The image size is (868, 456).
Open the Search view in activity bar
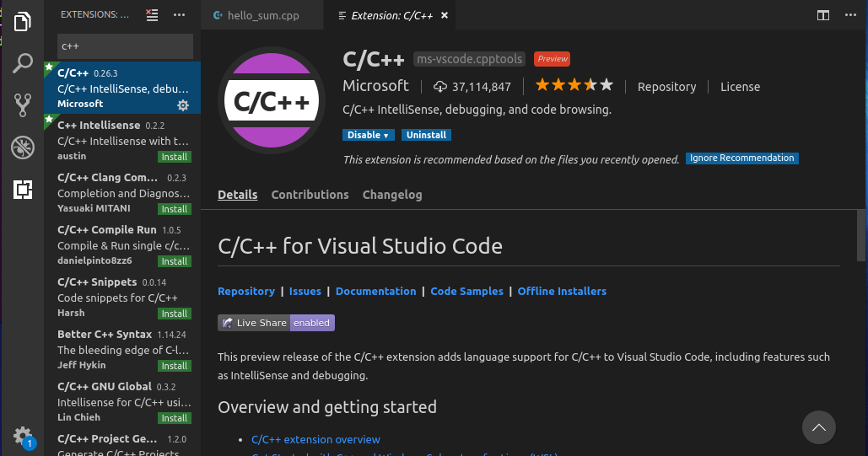[x=22, y=63]
